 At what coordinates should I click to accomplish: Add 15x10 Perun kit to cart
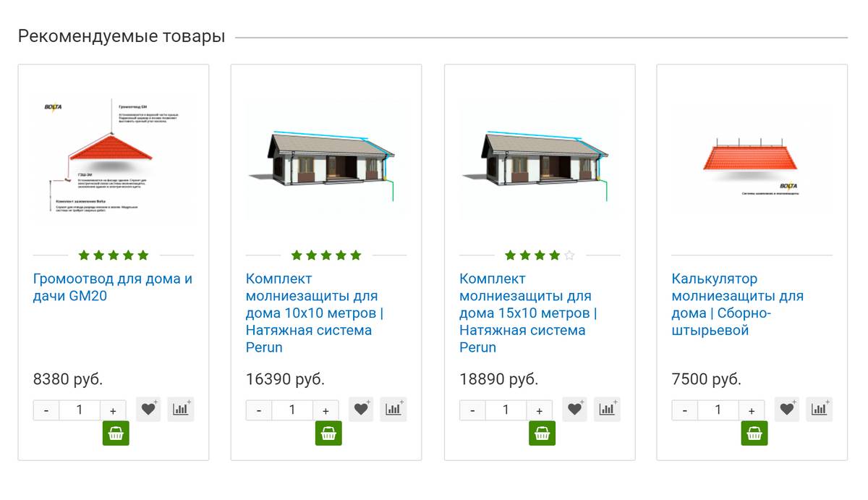[542, 433]
